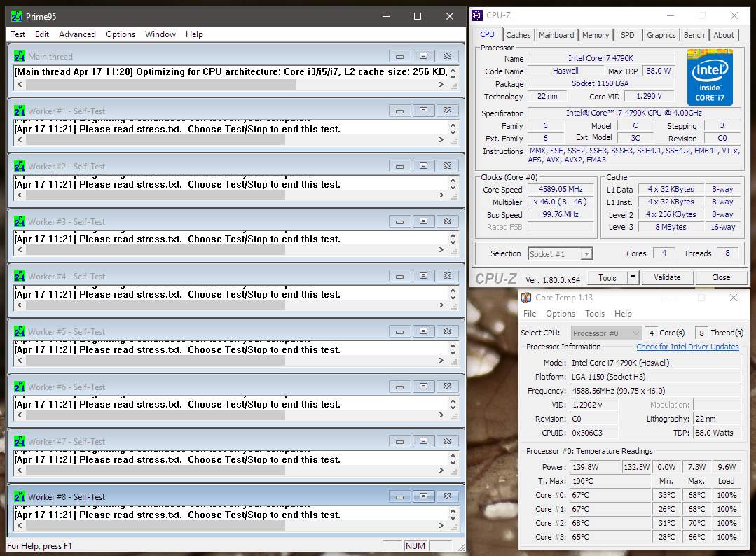Click the CPU-Z title bar icon
Screen dimensions: 756x556
pyautogui.click(x=477, y=15)
